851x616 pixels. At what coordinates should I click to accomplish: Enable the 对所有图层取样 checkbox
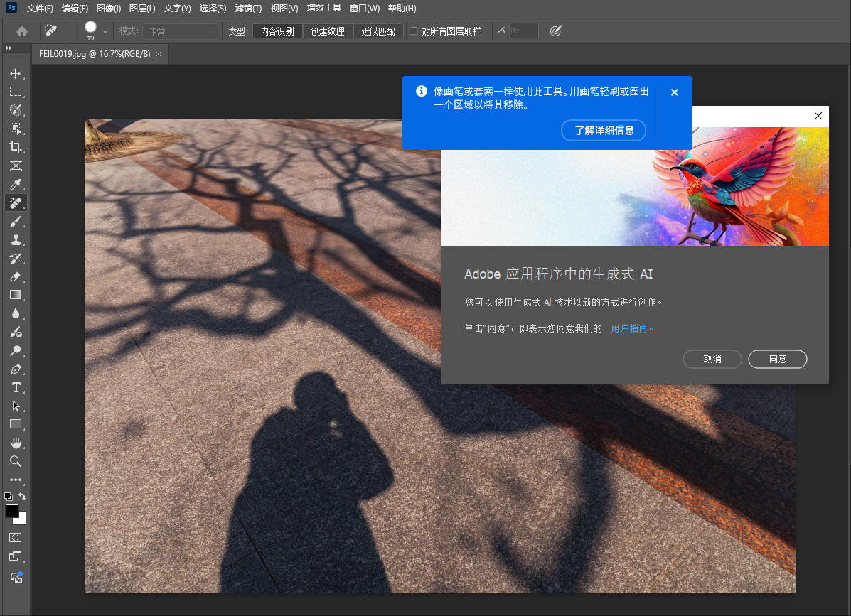pyautogui.click(x=414, y=31)
